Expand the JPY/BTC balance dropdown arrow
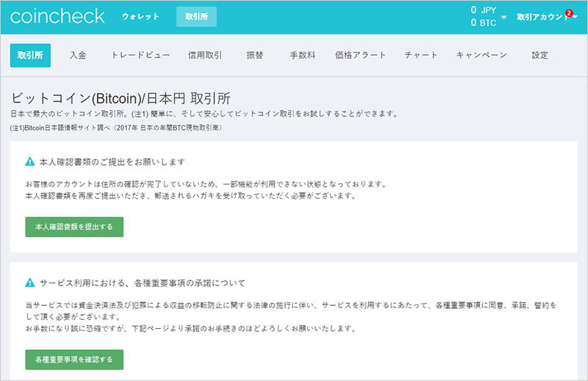The image size is (588, 381). coord(504,17)
